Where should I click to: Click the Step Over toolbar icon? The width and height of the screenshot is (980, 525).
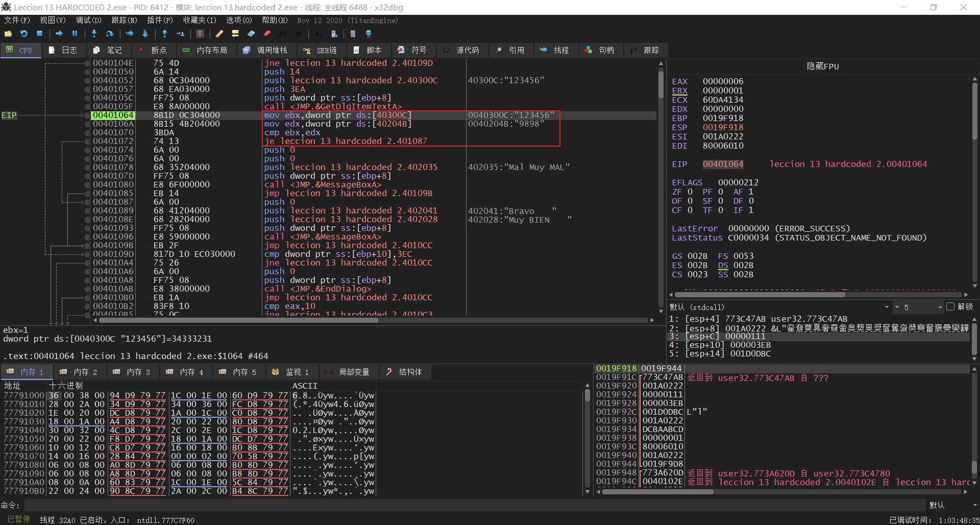(x=109, y=34)
